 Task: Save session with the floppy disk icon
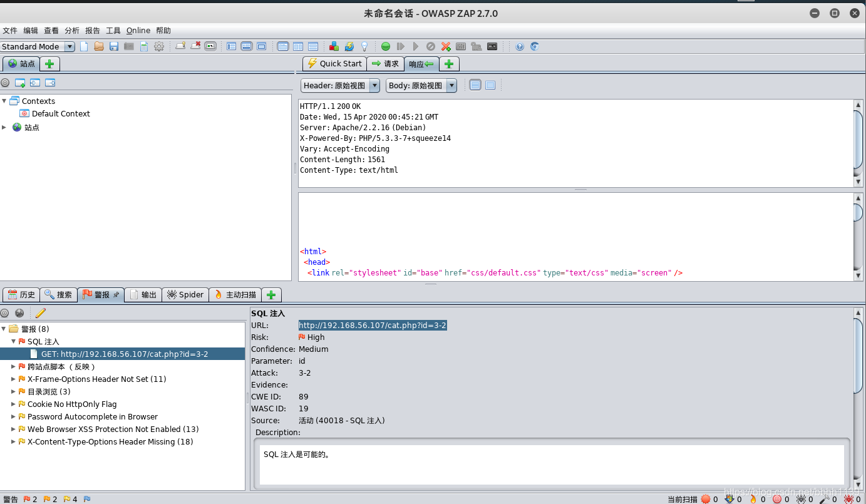click(x=114, y=46)
